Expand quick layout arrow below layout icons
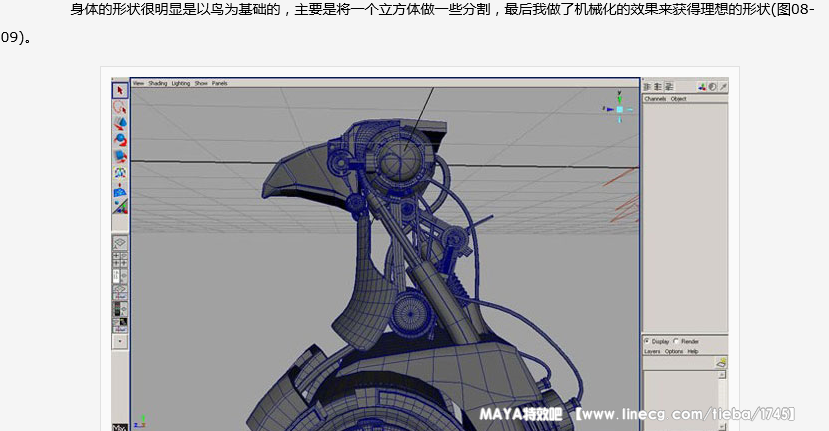The width and height of the screenshot is (829, 431). point(120,341)
